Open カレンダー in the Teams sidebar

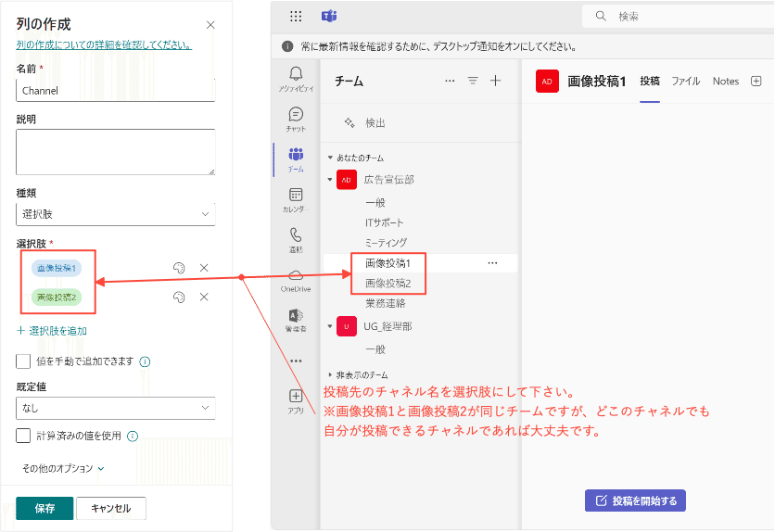pyautogui.click(x=296, y=200)
